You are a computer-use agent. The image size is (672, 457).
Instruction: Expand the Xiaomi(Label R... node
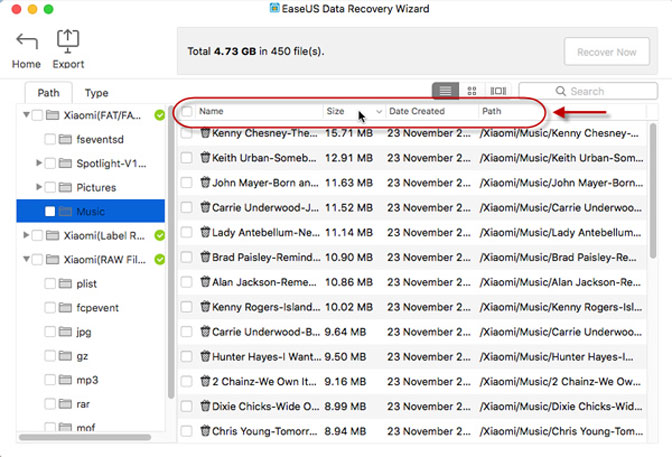26,235
